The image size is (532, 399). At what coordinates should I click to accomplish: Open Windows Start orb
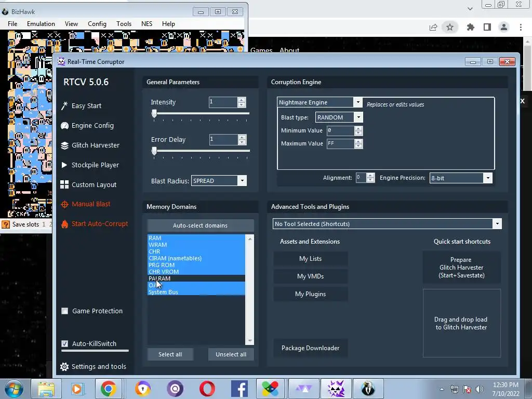point(14,389)
